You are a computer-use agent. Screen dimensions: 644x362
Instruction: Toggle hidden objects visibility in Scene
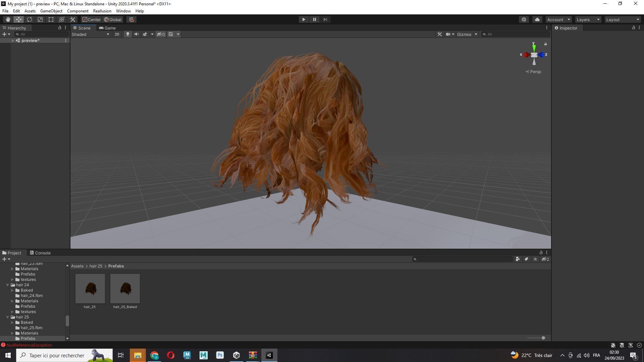pos(161,34)
